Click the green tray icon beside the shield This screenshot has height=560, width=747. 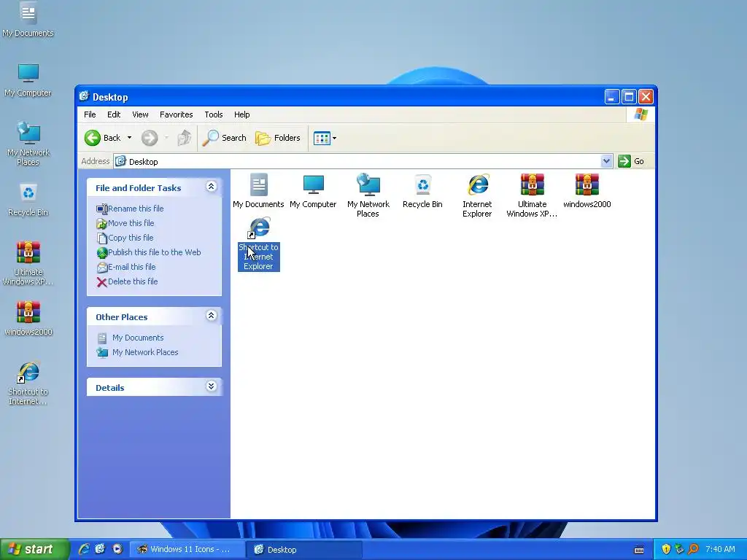tap(679, 550)
